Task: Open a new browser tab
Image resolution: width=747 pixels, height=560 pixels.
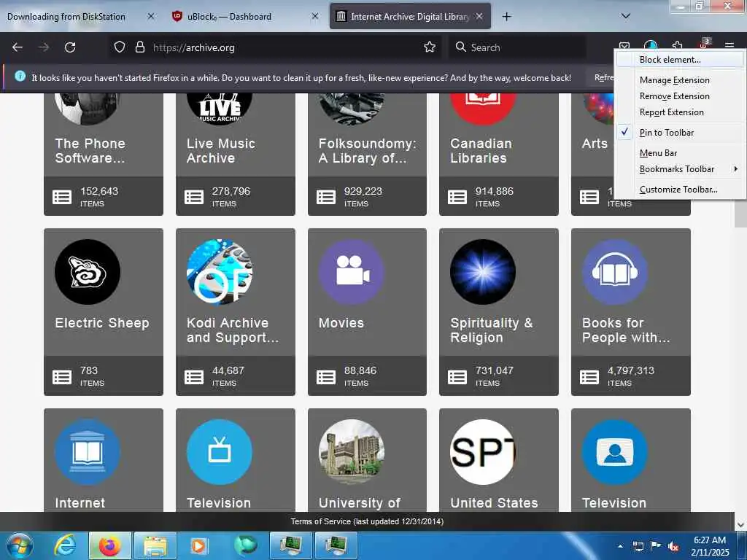Action: pos(506,17)
